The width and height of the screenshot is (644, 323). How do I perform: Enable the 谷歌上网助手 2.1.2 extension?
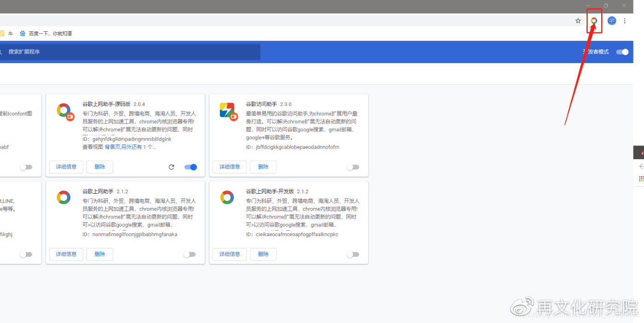click(189, 254)
